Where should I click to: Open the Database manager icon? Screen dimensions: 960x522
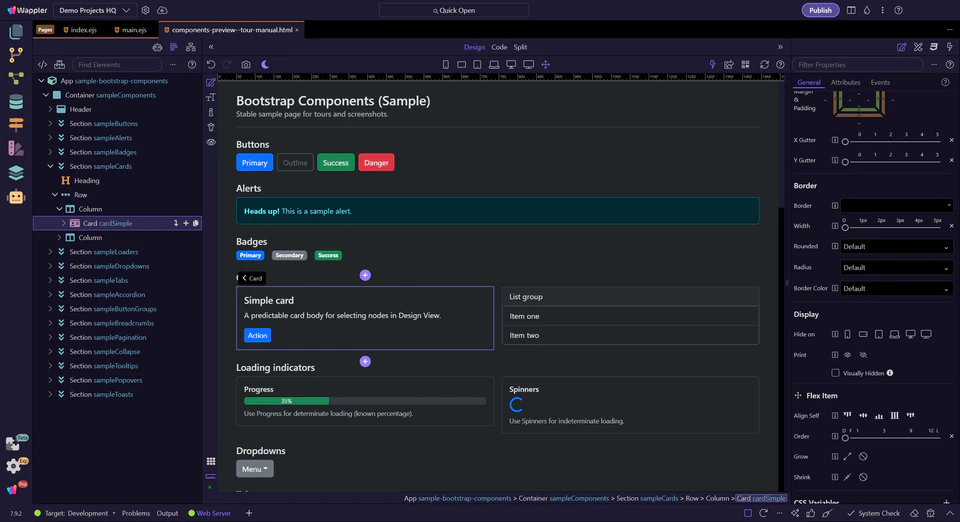pos(16,101)
